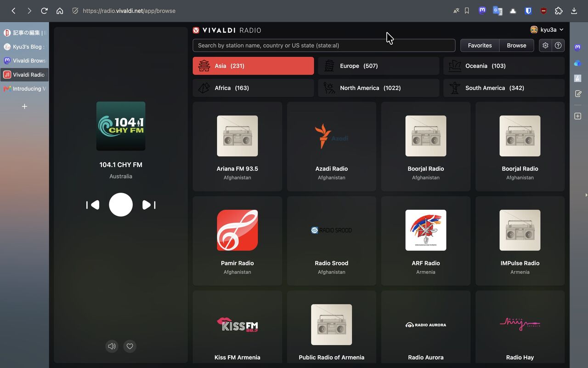Screen dimensions: 588x368
Task: Open the Pamir Radio station card
Action: click(x=237, y=241)
